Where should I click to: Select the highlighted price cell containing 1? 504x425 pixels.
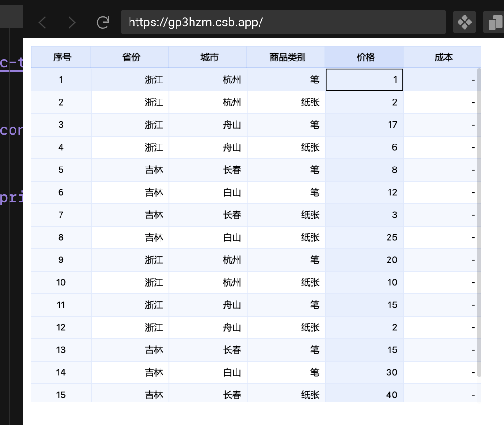(x=364, y=79)
